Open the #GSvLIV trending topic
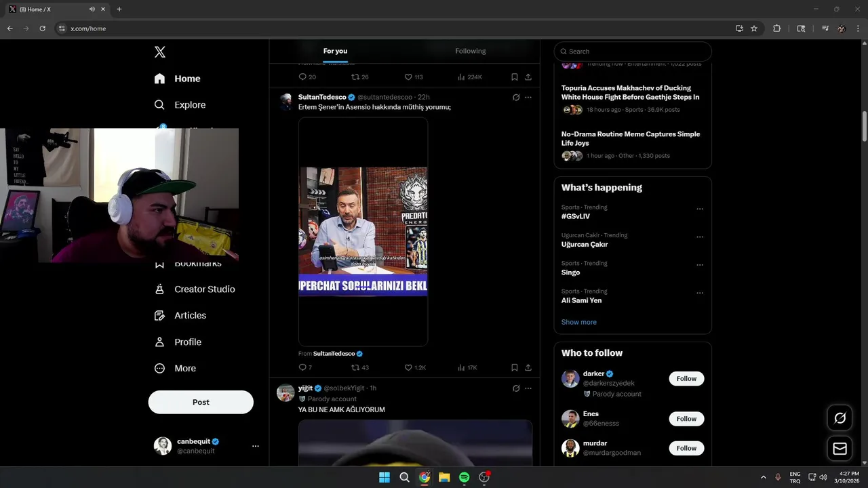The width and height of the screenshot is (868, 488). [576, 216]
